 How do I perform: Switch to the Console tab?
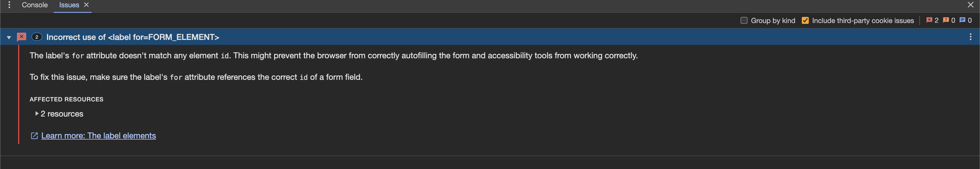pos(35,5)
